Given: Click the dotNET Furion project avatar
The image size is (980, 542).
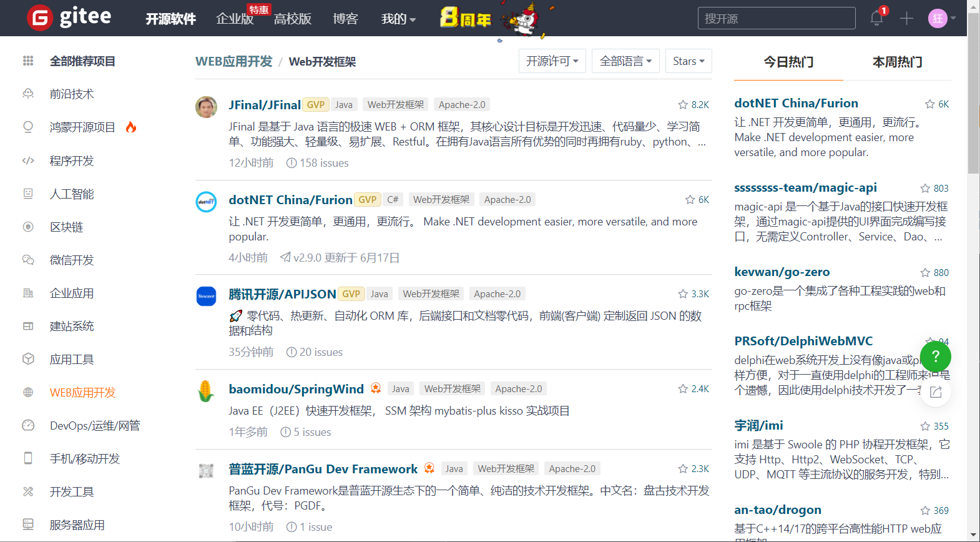Looking at the screenshot, I should [x=206, y=202].
